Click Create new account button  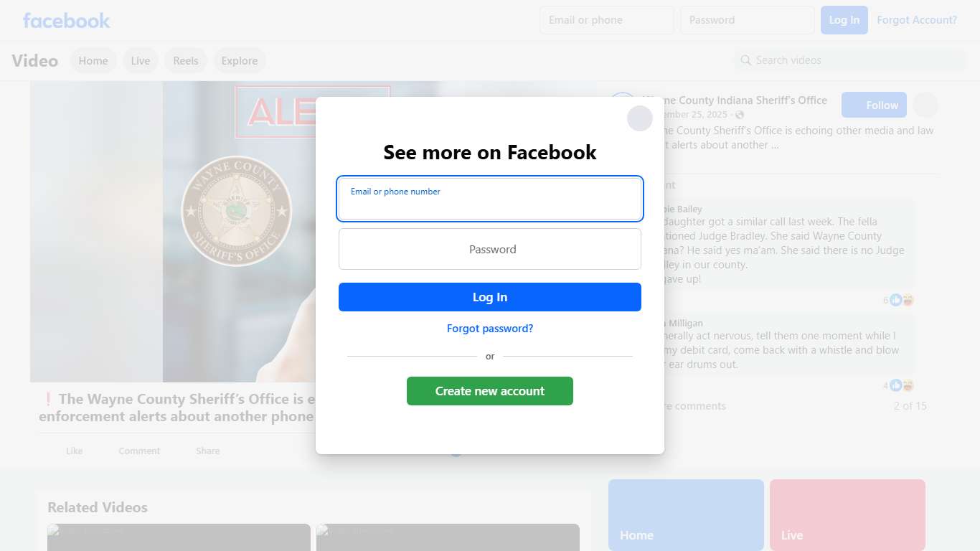pyautogui.click(x=490, y=391)
